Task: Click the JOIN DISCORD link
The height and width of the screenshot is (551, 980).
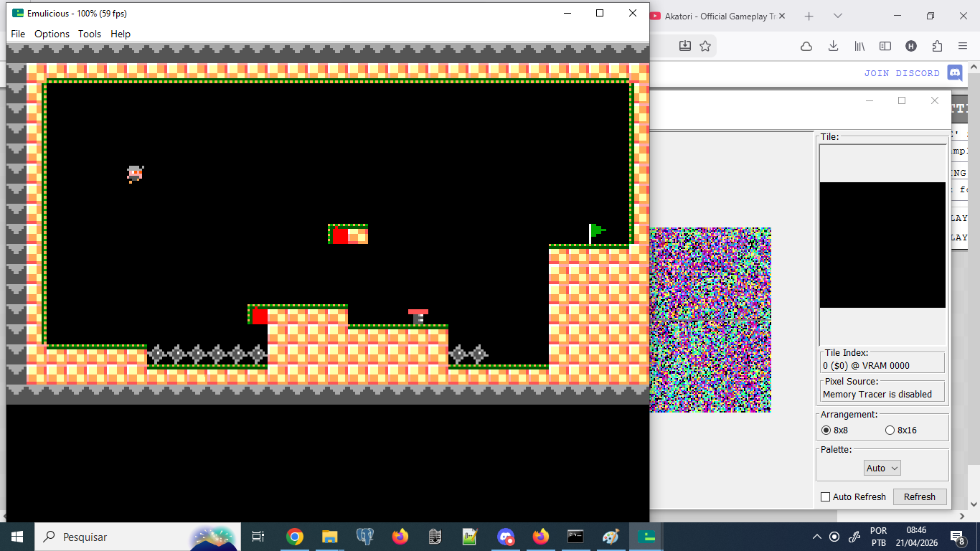Action: click(902, 73)
